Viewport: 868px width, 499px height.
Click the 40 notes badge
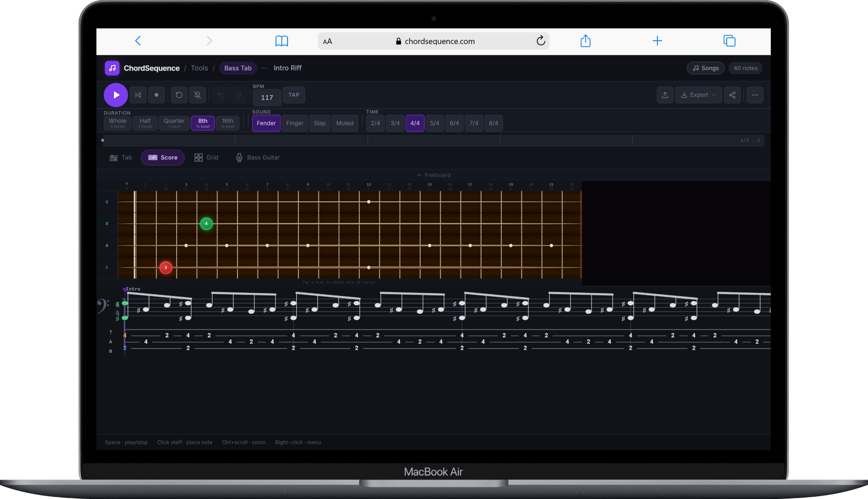coord(746,68)
